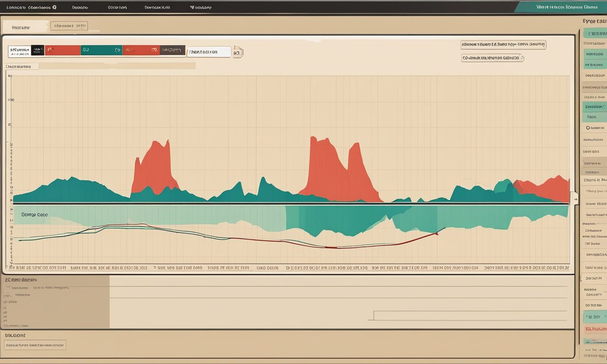Click the small black block in the legend bar
607x364 pixels.
(37, 50)
